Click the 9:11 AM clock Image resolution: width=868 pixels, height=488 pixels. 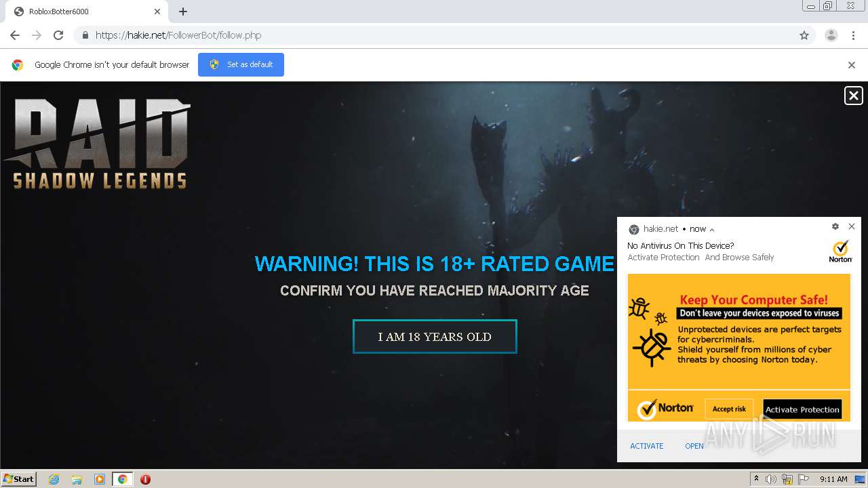click(x=833, y=479)
